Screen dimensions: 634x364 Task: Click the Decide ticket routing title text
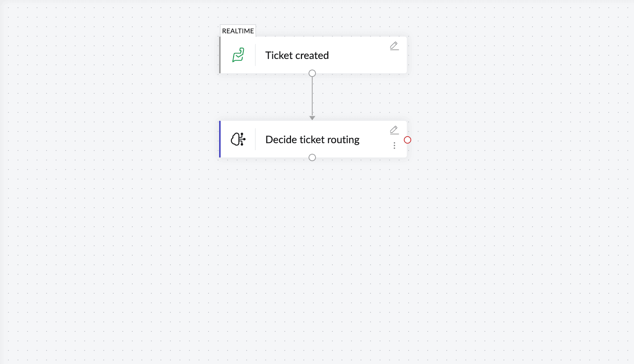pos(312,140)
